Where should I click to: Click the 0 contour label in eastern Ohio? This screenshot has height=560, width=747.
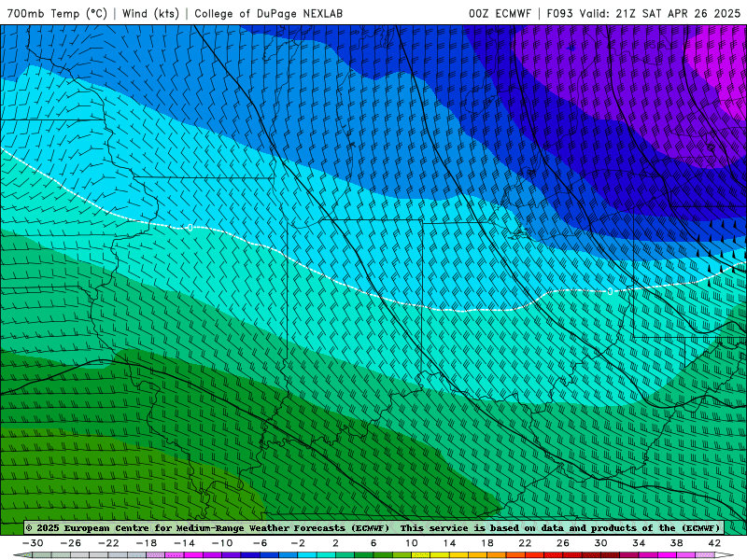611,291
